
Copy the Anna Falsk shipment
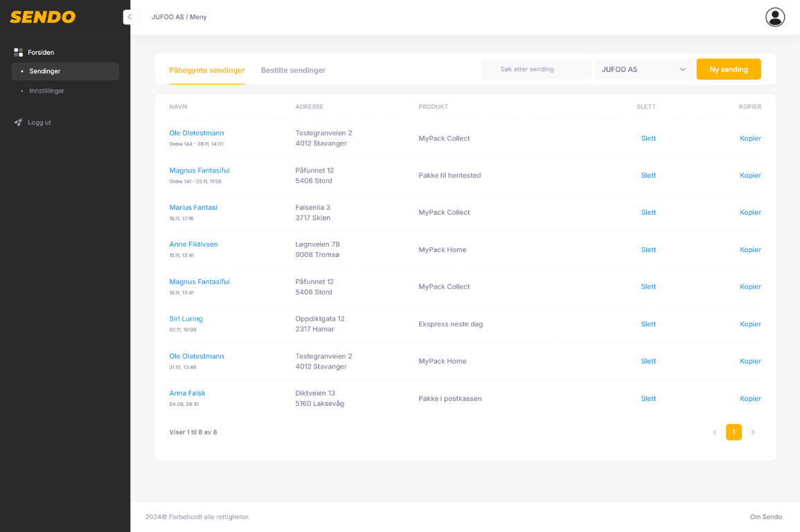[x=749, y=398]
